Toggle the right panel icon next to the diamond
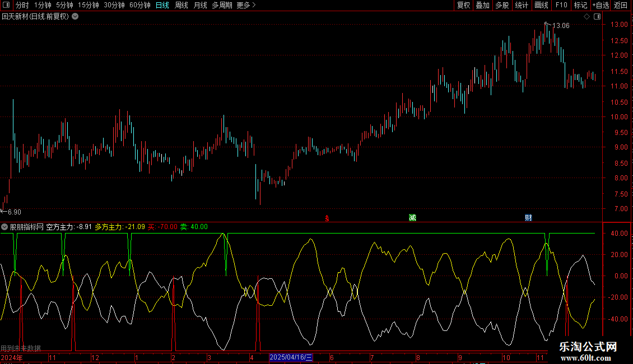This screenshot has height=364, width=633. [x=597, y=16]
